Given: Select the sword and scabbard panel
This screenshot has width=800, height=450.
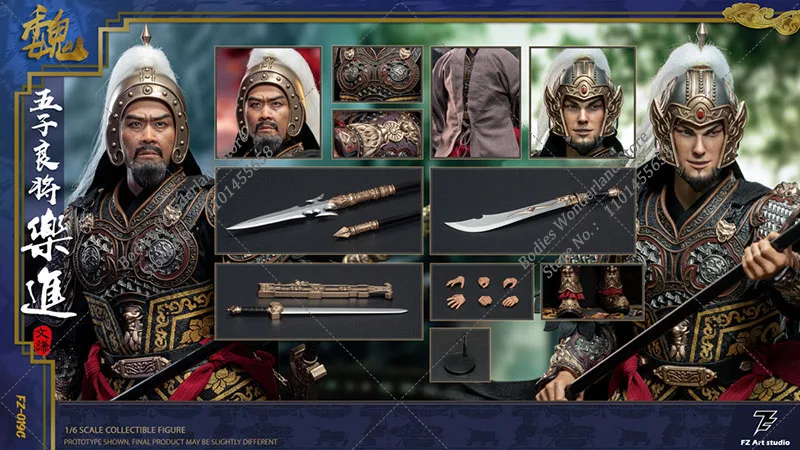Looking at the screenshot, I should (319, 302).
